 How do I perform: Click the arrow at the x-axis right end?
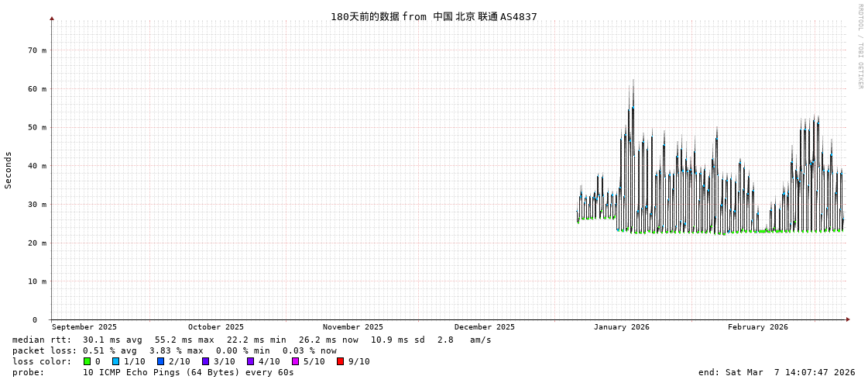coord(848,319)
